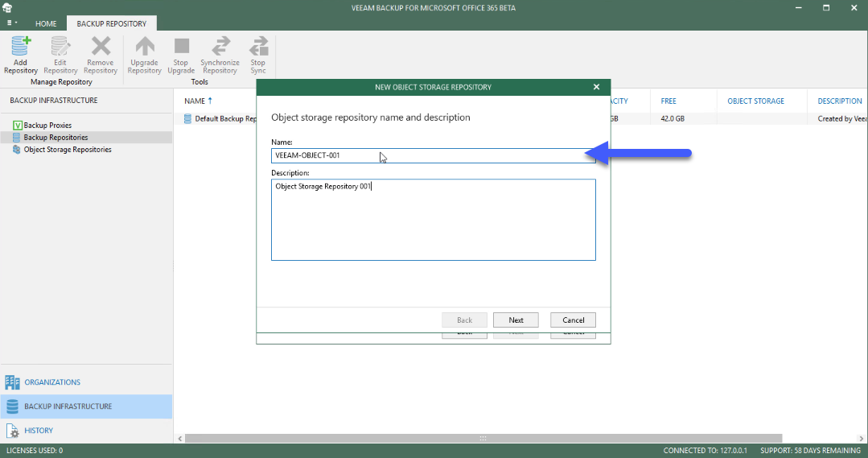Viewport: 868px width, 458px height.
Task: Click the Edit Repository icon
Action: (x=60, y=47)
